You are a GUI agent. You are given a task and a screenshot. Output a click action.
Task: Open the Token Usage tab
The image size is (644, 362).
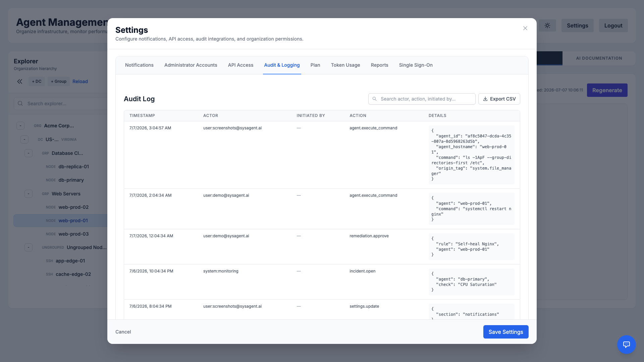[345, 65]
